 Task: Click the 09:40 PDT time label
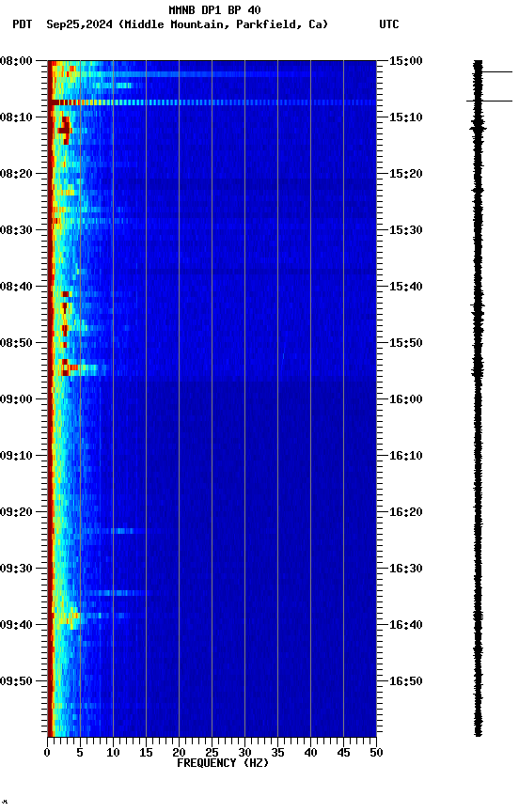coord(16,625)
